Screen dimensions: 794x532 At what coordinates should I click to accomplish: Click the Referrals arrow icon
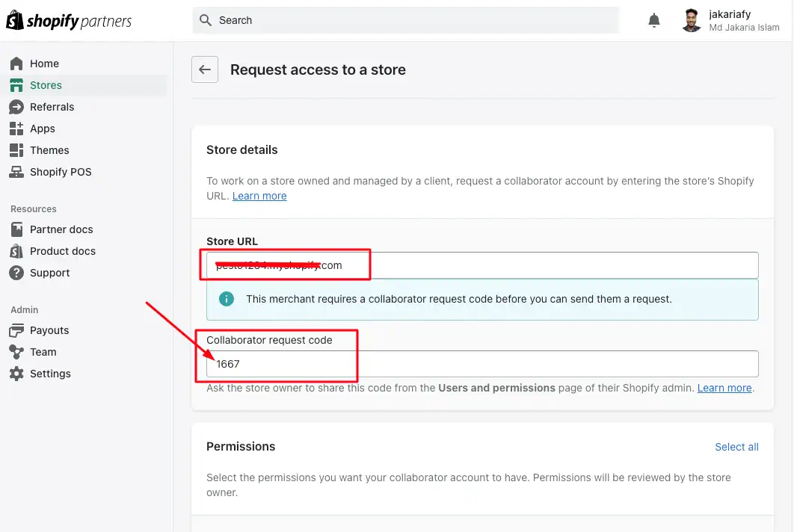[16, 107]
